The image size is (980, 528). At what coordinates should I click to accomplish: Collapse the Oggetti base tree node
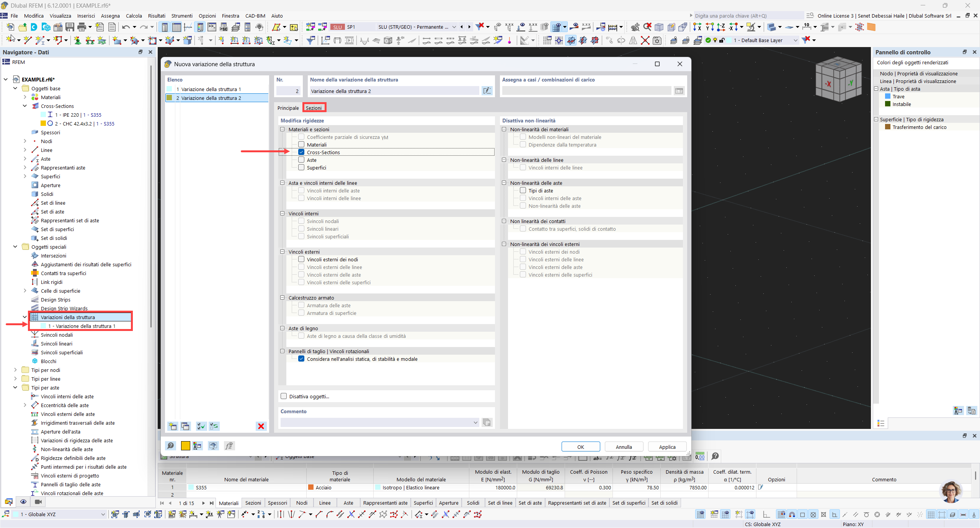15,88
